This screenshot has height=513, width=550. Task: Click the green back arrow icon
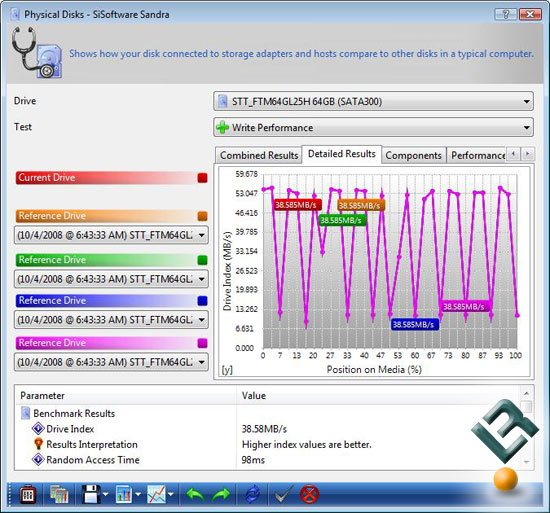[x=196, y=495]
